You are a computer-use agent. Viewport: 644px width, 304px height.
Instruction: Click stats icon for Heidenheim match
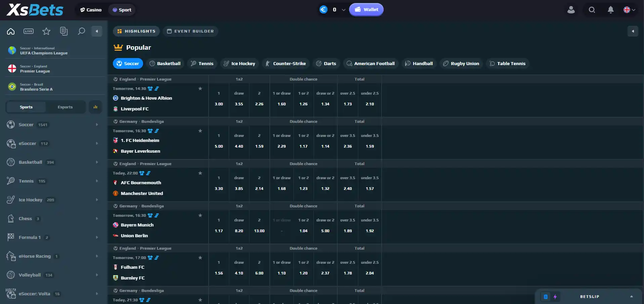(157, 131)
